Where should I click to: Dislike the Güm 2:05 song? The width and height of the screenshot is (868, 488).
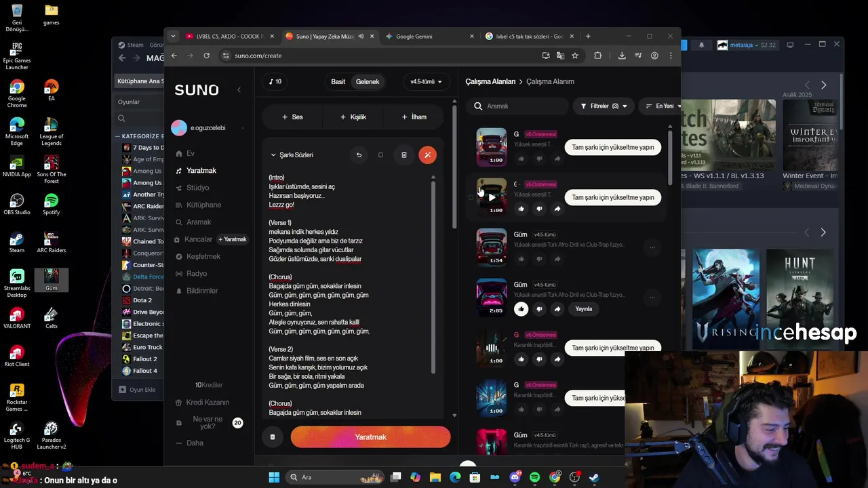coord(539,309)
